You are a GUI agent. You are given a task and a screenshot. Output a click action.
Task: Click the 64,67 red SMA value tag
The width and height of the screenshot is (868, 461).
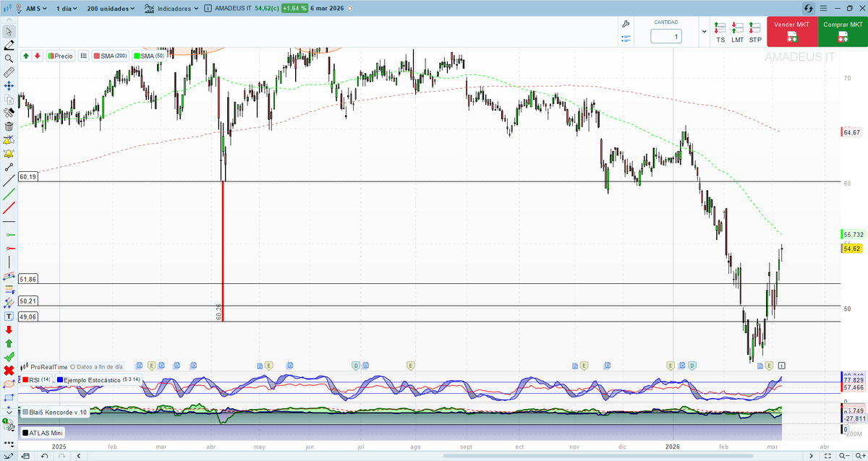851,132
